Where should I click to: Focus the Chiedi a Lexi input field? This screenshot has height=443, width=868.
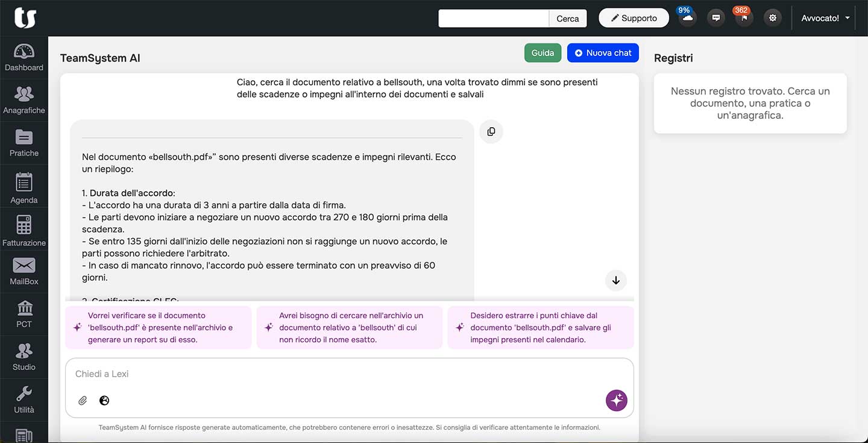(x=350, y=374)
